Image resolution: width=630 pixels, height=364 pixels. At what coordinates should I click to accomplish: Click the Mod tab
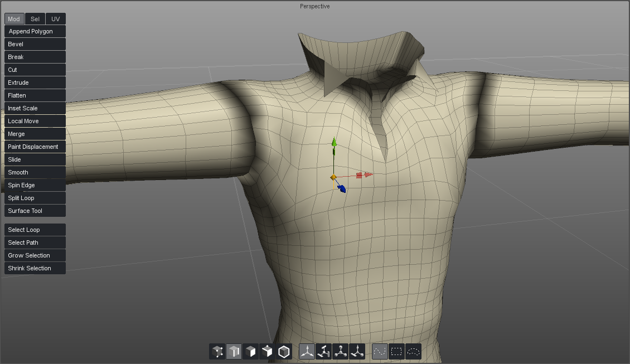click(x=14, y=19)
